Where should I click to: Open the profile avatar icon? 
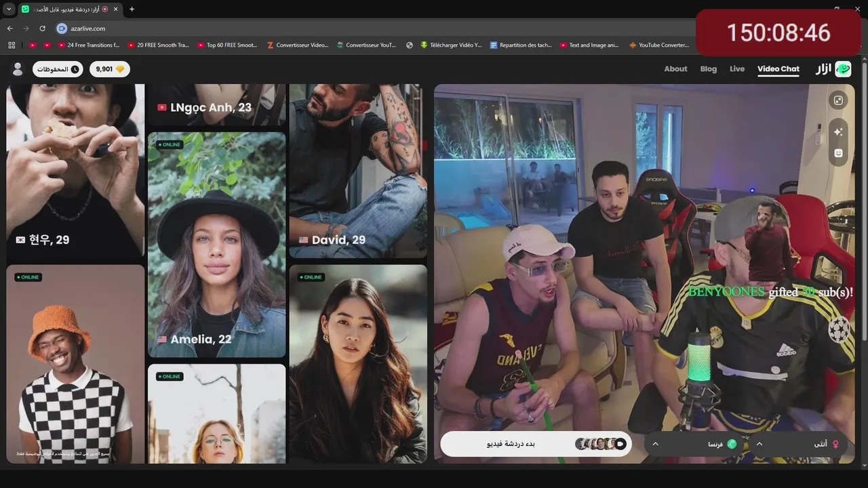tap(18, 69)
